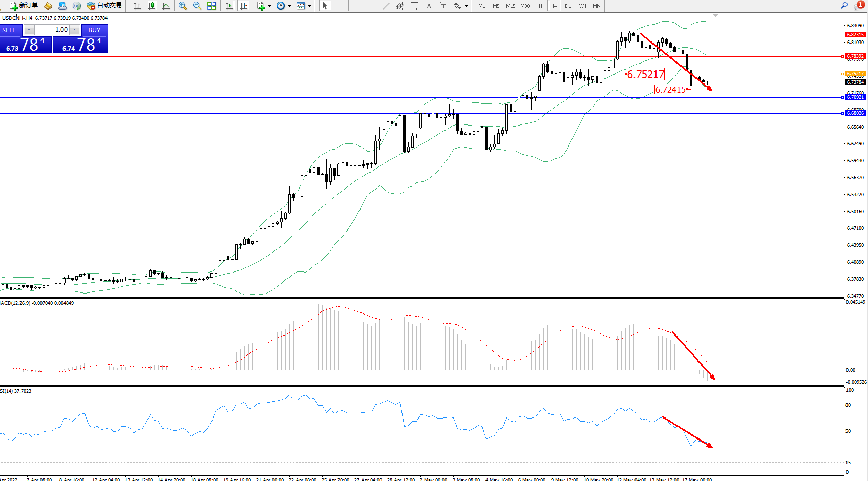Screen dimensions: 868x481
Task: Open the search magnifier icon
Action: [844, 5]
